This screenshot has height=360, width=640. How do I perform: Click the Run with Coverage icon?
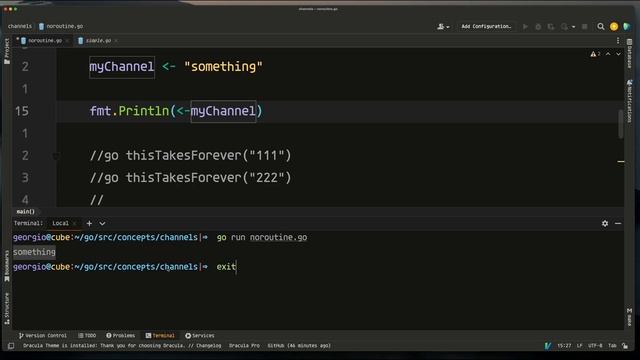(x=551, y=27)
